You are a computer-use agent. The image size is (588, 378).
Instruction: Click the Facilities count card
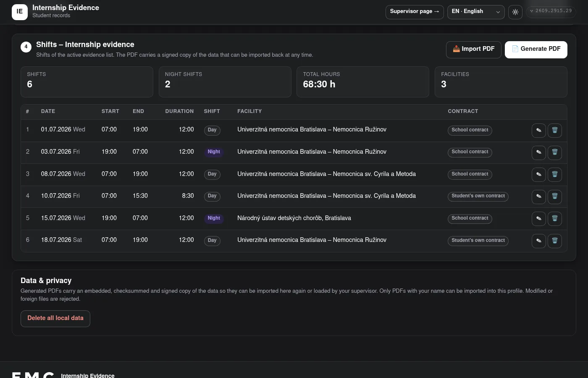(x=501, y=81)
